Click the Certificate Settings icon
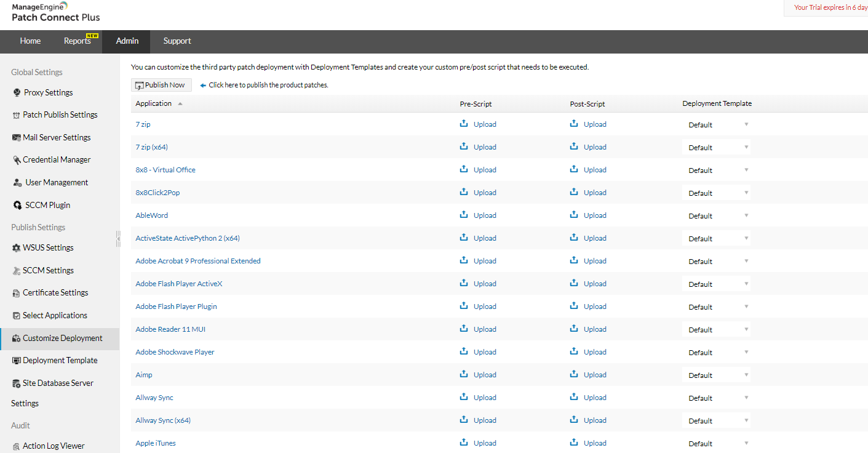Image resolution: width=868 pixels, height=453 pixels. pos(17,293)
